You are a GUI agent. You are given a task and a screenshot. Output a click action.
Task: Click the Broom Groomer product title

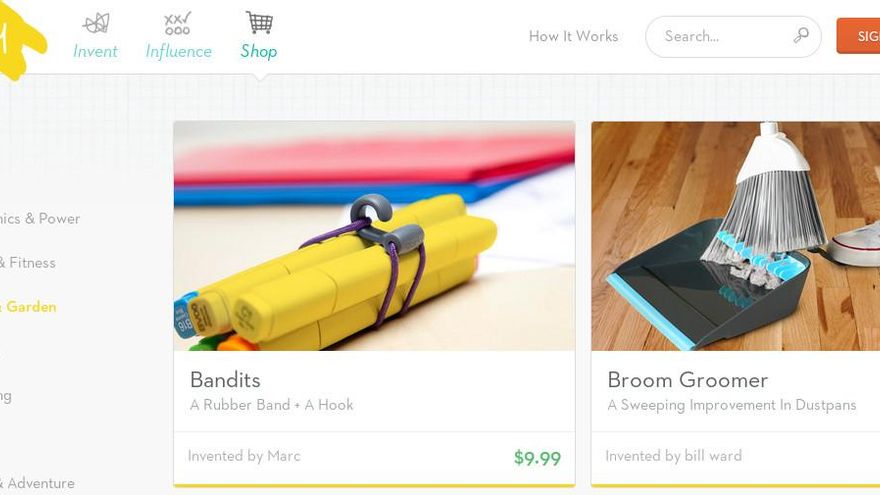pyautogui.click(x=688, y=380)
